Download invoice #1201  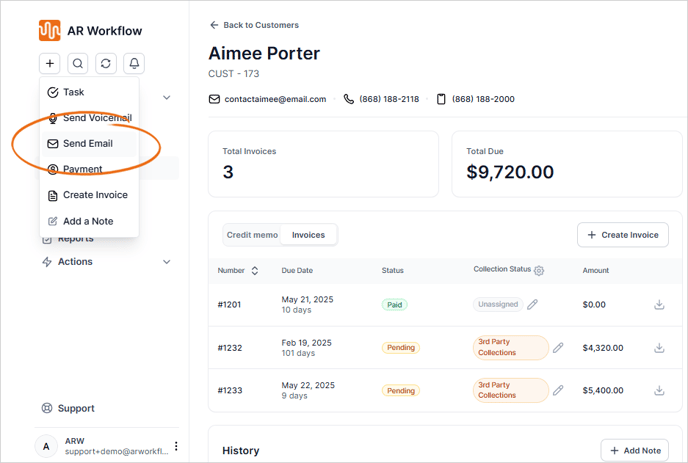[x=659, y=304]
